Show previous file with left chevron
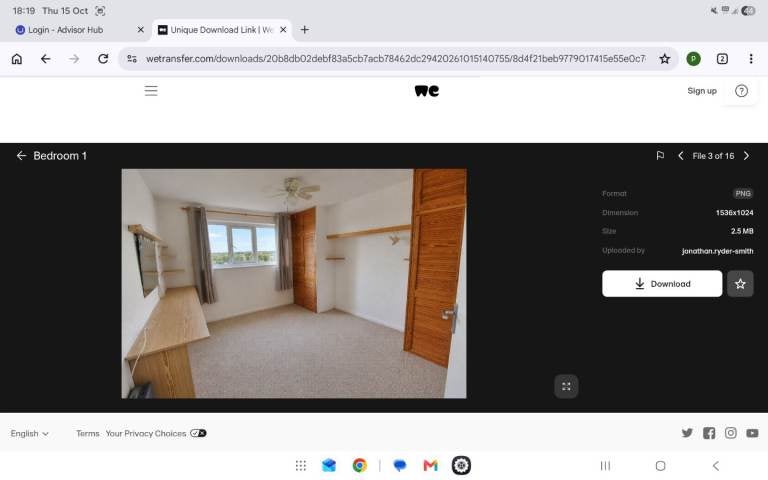 pos(680,156)
